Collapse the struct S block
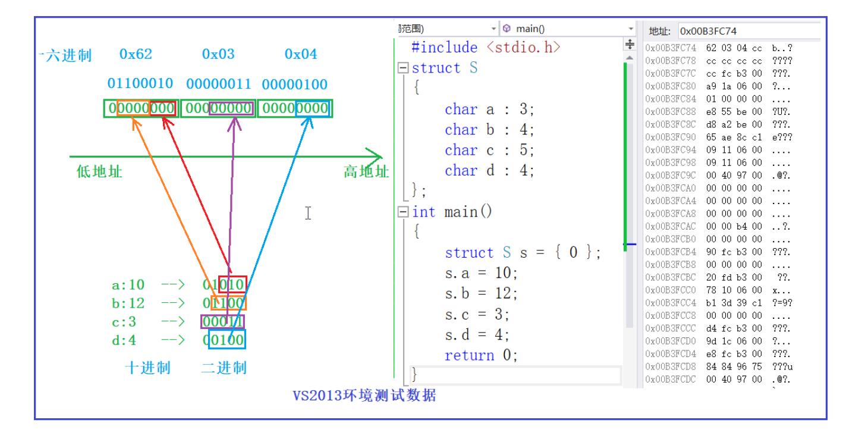 (x=402, y=68)
